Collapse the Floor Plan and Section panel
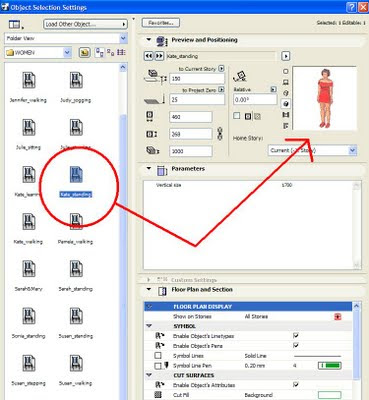Viewport: 369px width, 400px height. (x=149, y=289)
